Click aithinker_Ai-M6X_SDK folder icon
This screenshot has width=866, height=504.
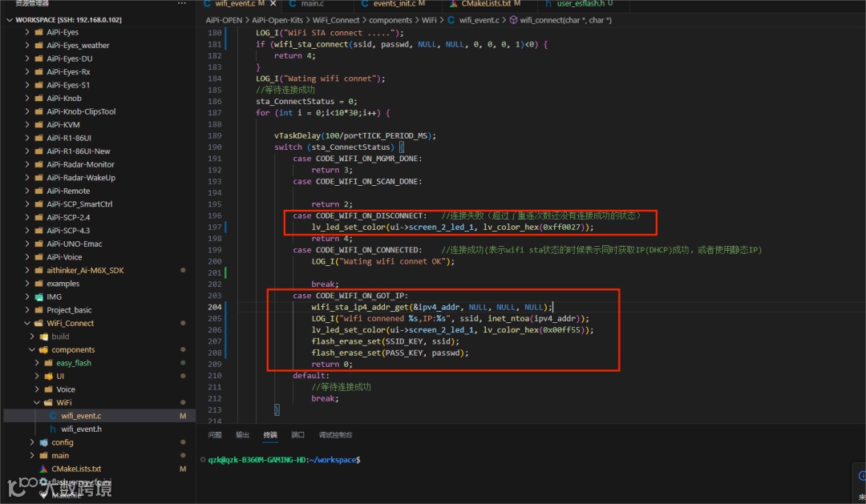click(38, 270)
